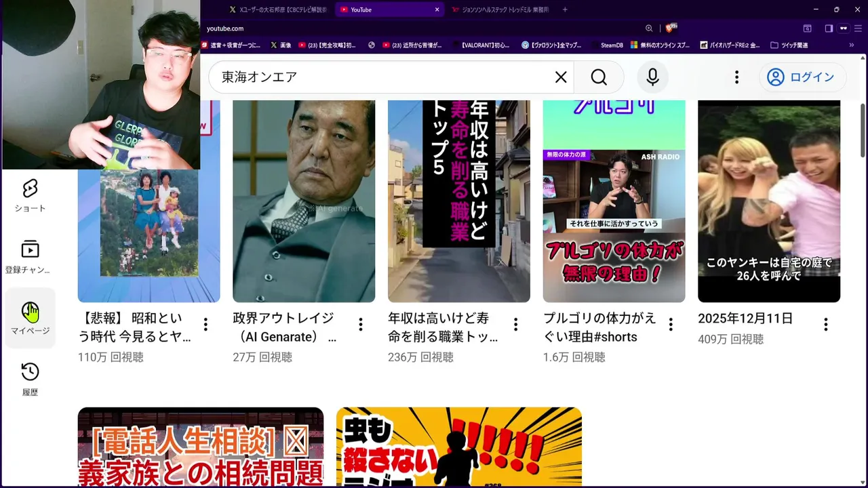The height and width of the screenshot is (488, 868).
Task: Open the Brave Shields lion icon
Action: pyautogui.click(x=670, y=28)
